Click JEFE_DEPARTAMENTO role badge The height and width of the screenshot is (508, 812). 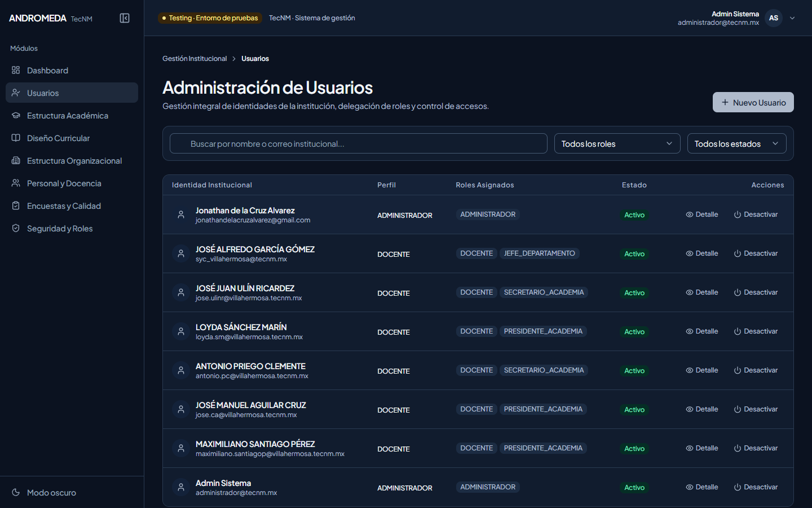click(x=540, y=253)
